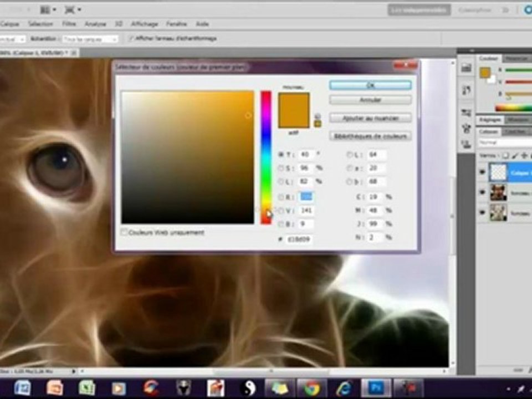Click the R value input field

306,197
